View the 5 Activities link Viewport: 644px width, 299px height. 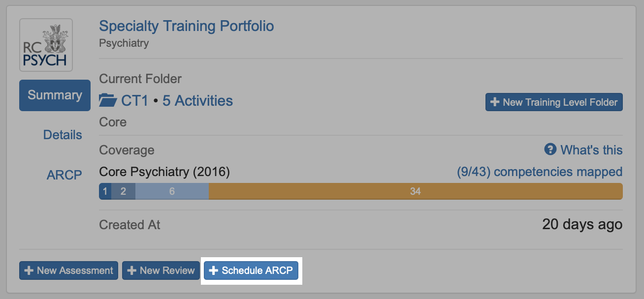197,101
